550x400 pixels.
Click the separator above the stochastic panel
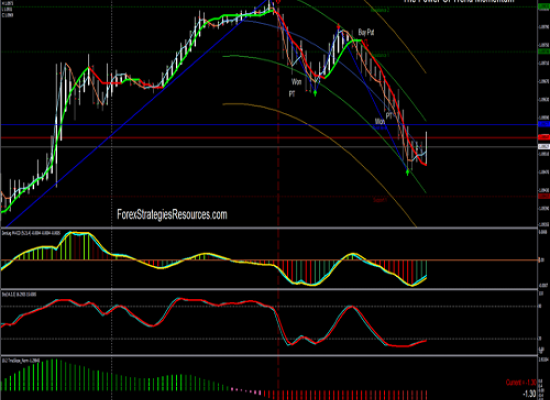click(269, 289)
